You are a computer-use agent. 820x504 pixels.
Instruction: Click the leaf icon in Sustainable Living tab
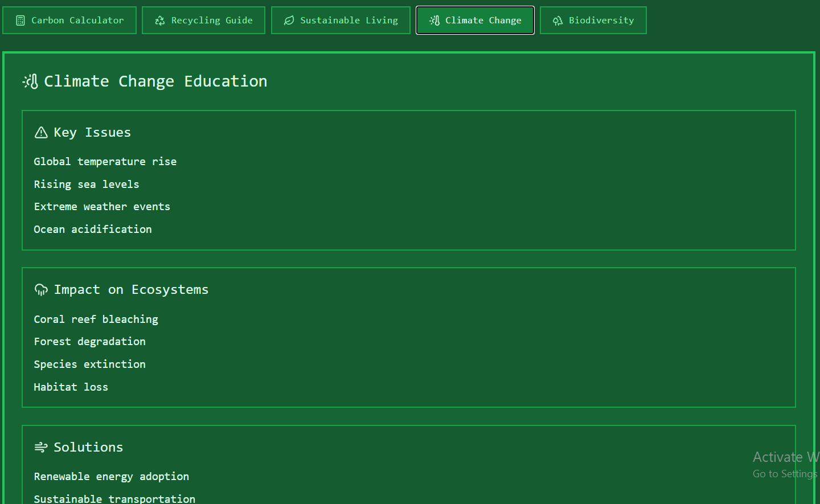pyautogui.click(x=289, y=21)
